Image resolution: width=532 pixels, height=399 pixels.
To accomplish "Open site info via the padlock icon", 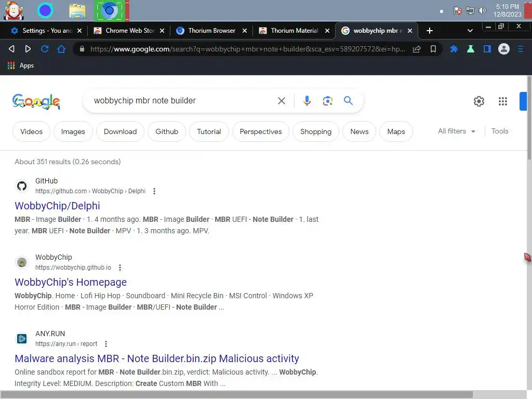I will [82, 49].
